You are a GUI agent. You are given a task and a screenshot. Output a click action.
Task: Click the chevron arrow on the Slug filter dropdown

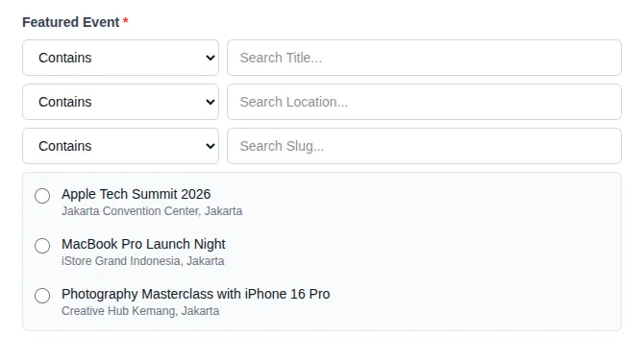pyautogui.click(x=211, y=146)
